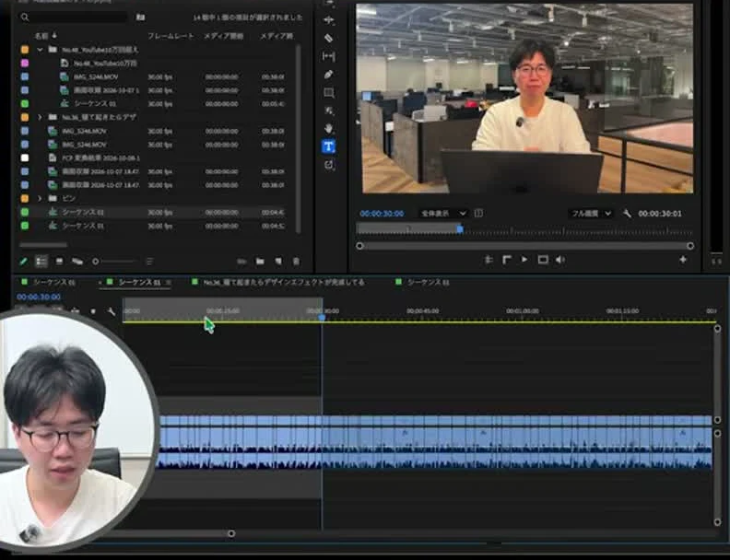Screen dimensions: 730x560
Task: Sort by the 名前 column header
Action: (41, 36)
